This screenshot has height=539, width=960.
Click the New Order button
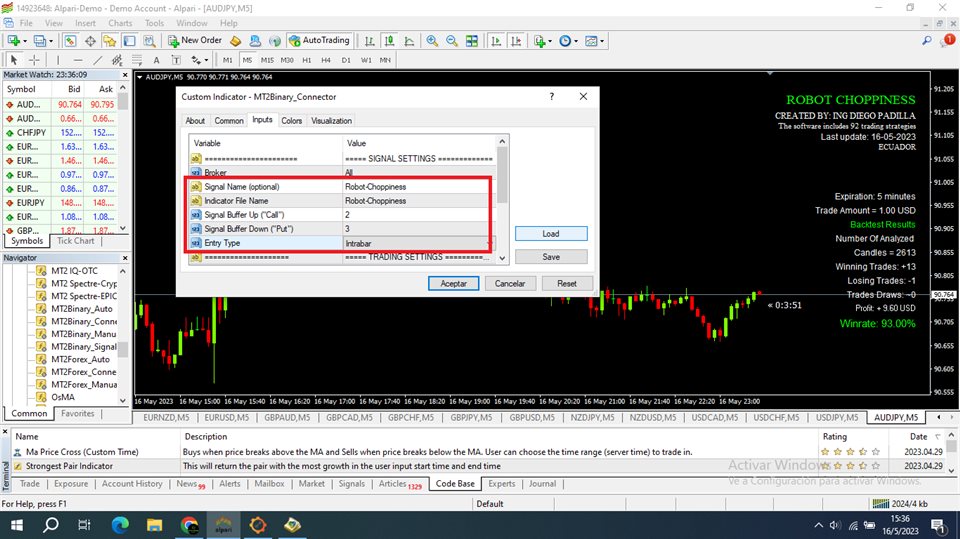195,40
